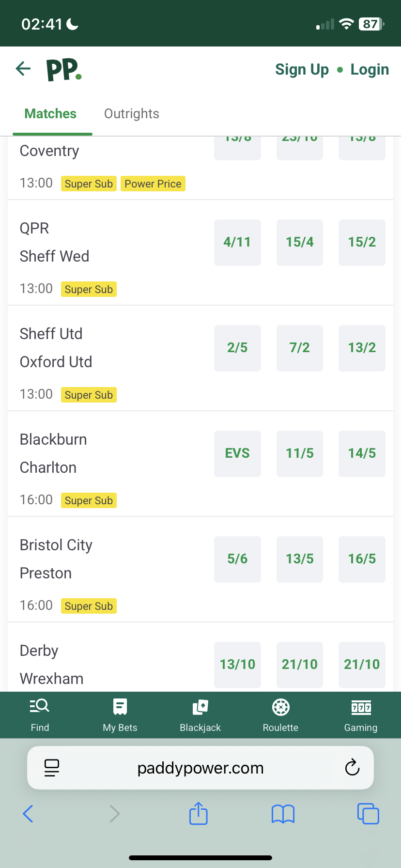Pick Charlton away win odds 14/5
The width and height of the screenshot is (401, 868).
(362, 453)
